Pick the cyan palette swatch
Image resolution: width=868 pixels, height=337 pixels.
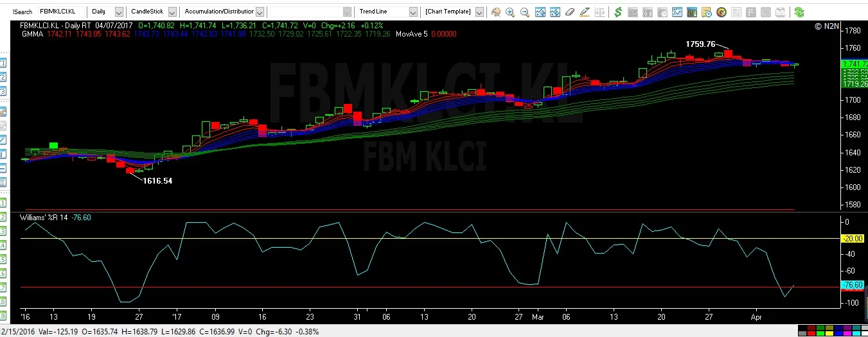coord(856,333)
